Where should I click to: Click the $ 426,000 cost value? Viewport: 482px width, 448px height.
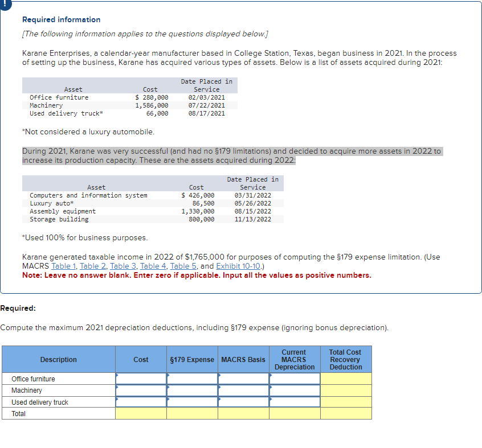coord(198,195)
